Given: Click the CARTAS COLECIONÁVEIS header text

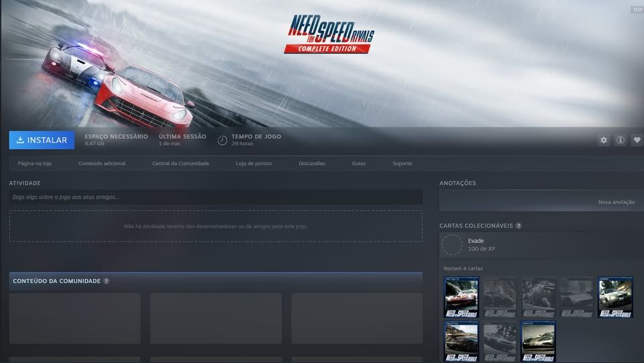Looking at the screenshot, I should pyautogui.click(x=476, y=226).
